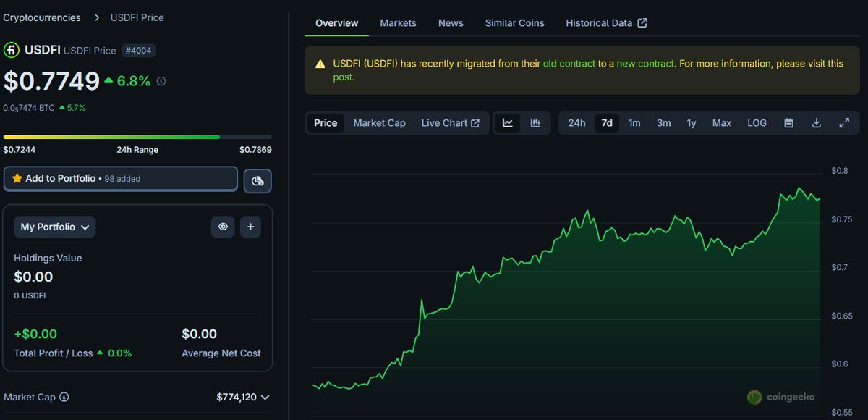Click the 24h Range progress bar

click(x=137, y=137)
